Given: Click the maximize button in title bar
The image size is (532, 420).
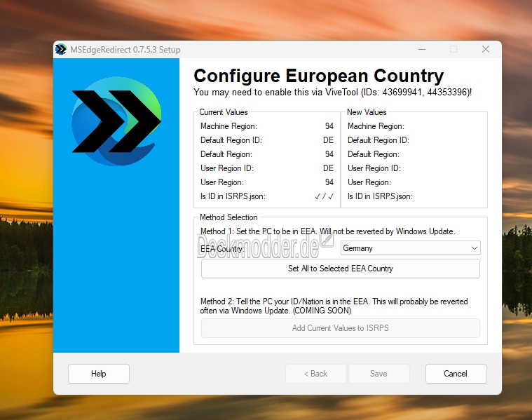Looking at the screenshot, I should point(453,50).
